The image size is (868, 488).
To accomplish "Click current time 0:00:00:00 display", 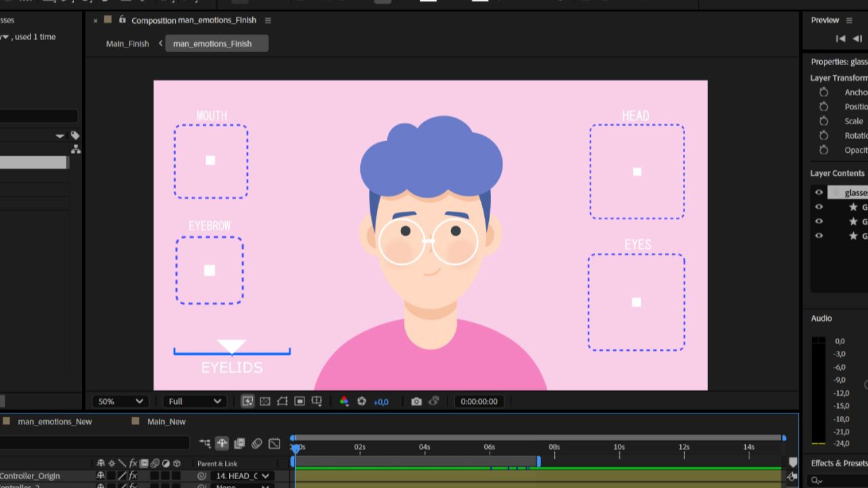I will [479, 401].
